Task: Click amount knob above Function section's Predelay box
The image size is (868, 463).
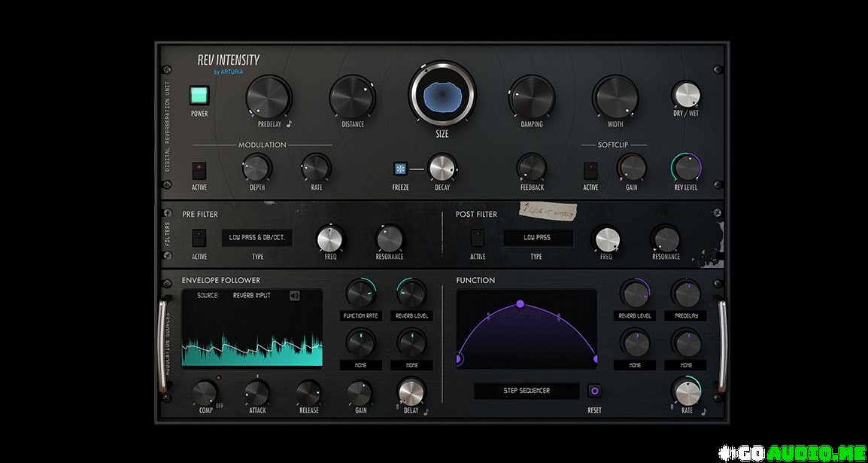Action: click(x=687, y=293)
